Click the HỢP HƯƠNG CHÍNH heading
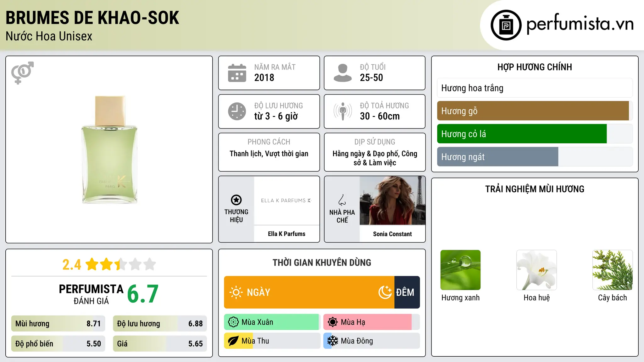 coord(535,67)
